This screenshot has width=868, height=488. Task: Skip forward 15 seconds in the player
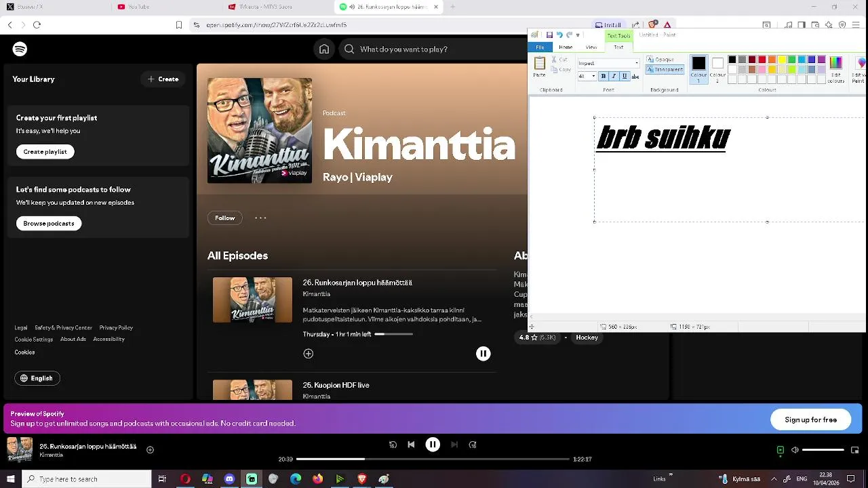473,445
